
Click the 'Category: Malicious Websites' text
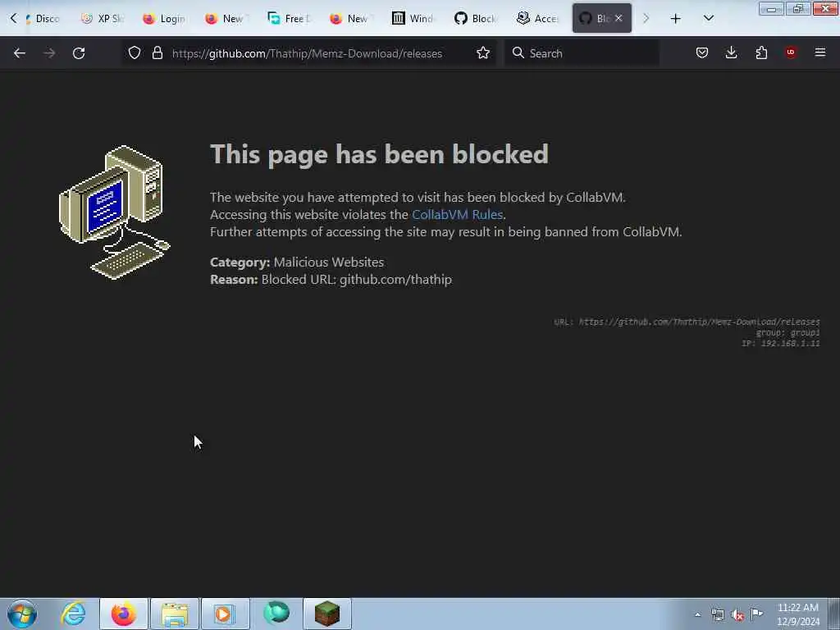pos(297,262)
